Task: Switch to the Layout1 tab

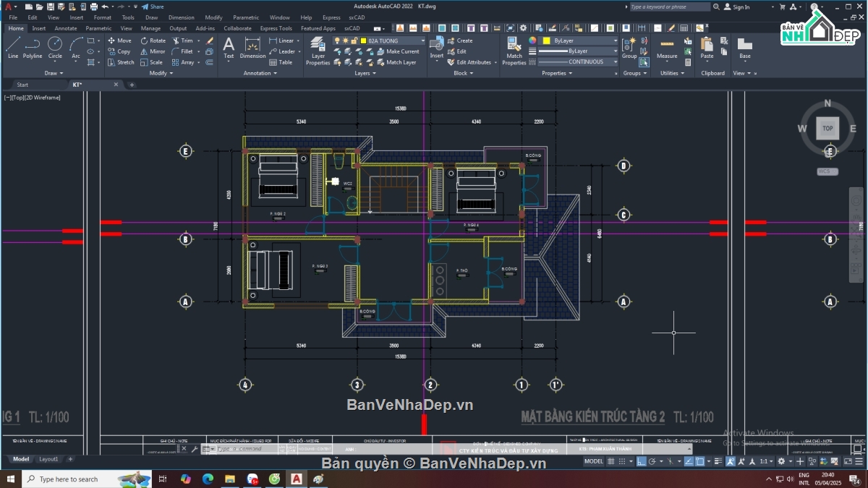Action: [x=48, y=459]
